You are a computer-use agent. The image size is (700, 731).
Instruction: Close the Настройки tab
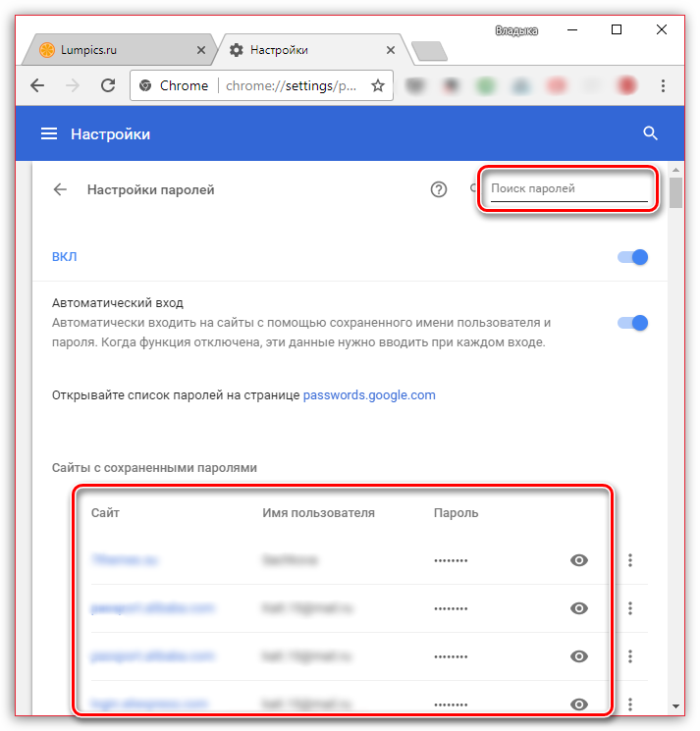pyautogui.click(x=391, y=50)
